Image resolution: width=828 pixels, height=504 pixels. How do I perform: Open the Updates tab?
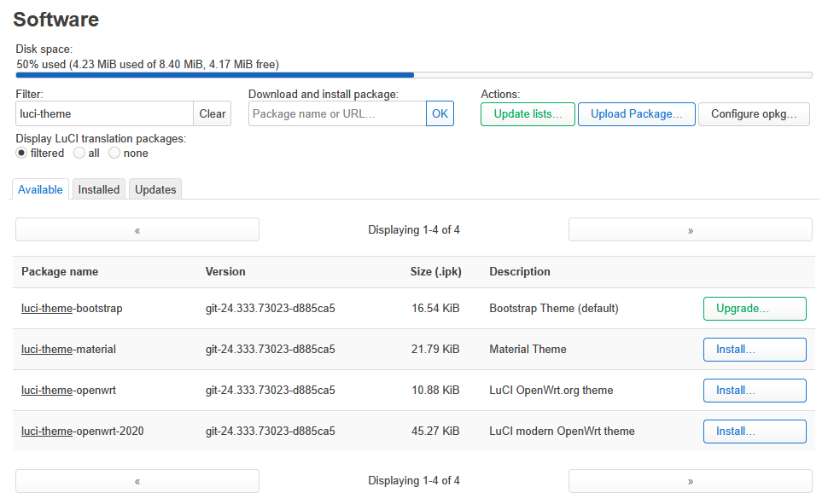(x=155, y=189)
